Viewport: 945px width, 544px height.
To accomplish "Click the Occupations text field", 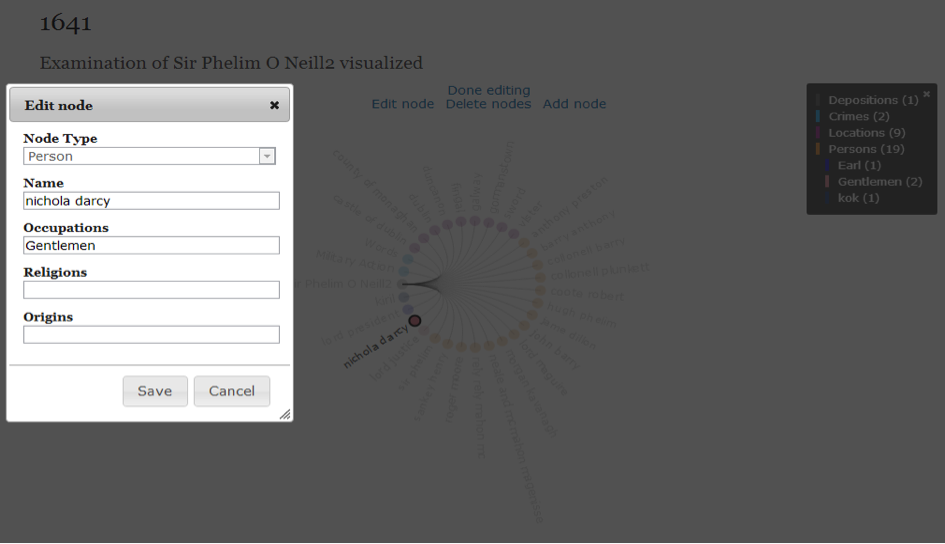I will (x=151, y=245).
